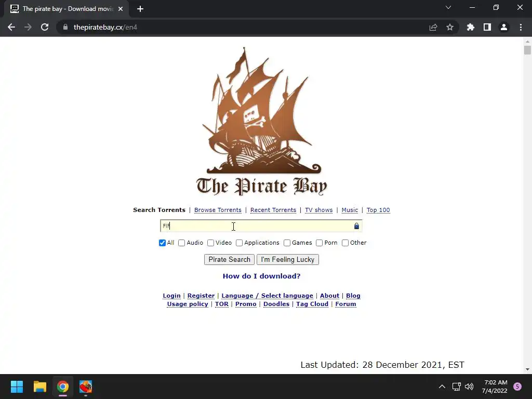Check the Applications checkbox
The width and height of the screenshot is (532, 399).
[239, 243]
